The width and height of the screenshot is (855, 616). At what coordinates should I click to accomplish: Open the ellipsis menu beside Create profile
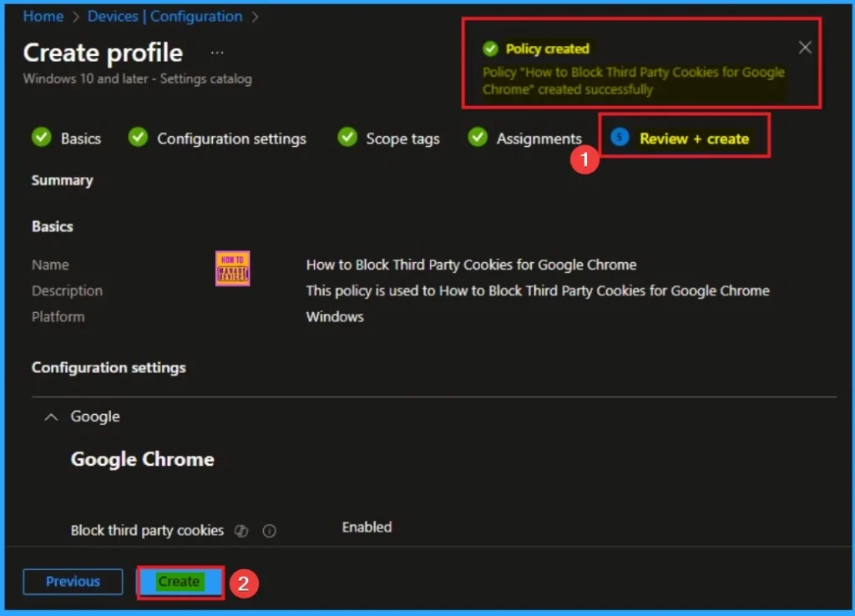tap(217, 53)
